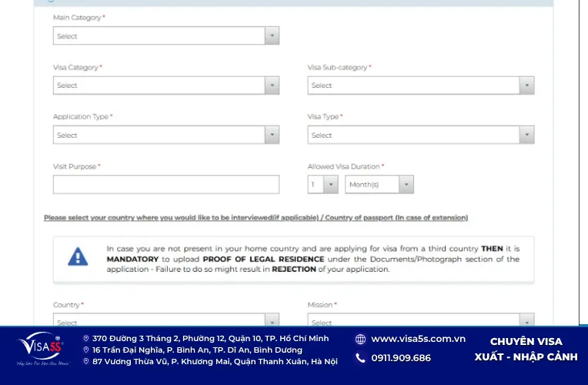Click location pin for Hồ Chí Minh address
The width and height of the screenshot is (588, 385).
click(x=86, y=338)
